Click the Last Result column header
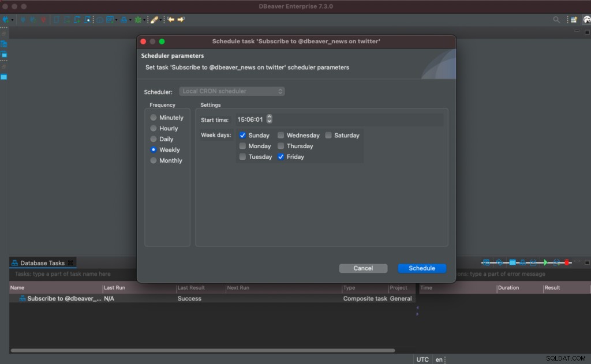Image resolution: width=591 pixels, height=364 pixels. point(201,288)
